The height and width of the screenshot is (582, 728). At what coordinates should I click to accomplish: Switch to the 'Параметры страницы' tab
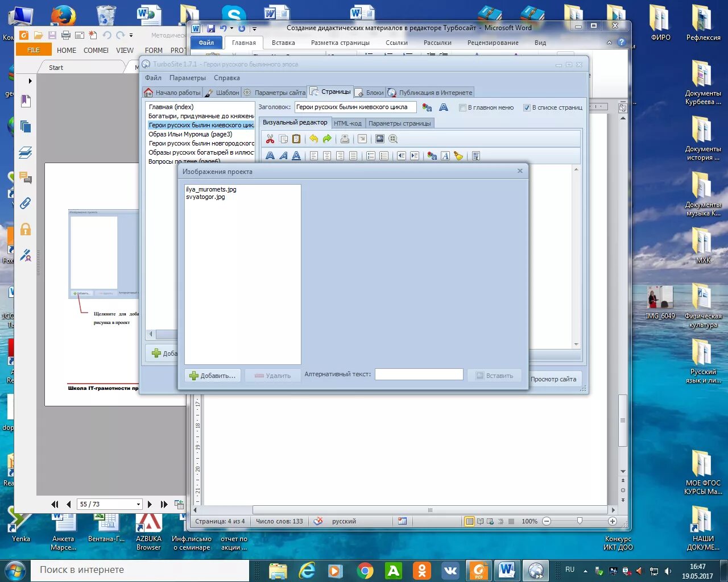[400, 123]
